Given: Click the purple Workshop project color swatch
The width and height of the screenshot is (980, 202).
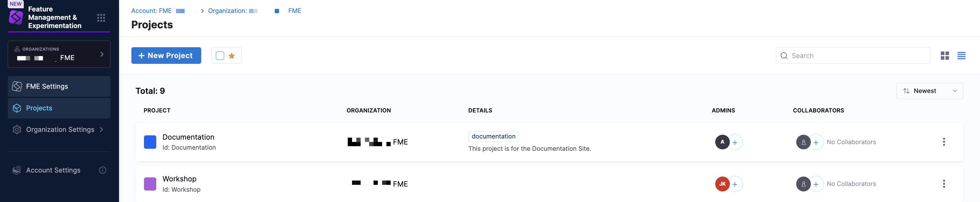Looking at the screenshot, I should pyautogui.click(x=150, y=184).
